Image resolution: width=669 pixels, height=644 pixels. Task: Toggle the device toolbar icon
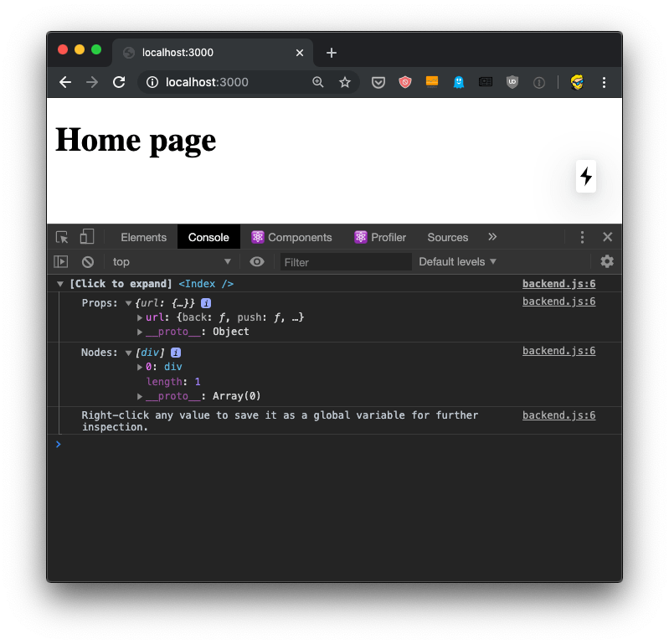tap(87, 237)
